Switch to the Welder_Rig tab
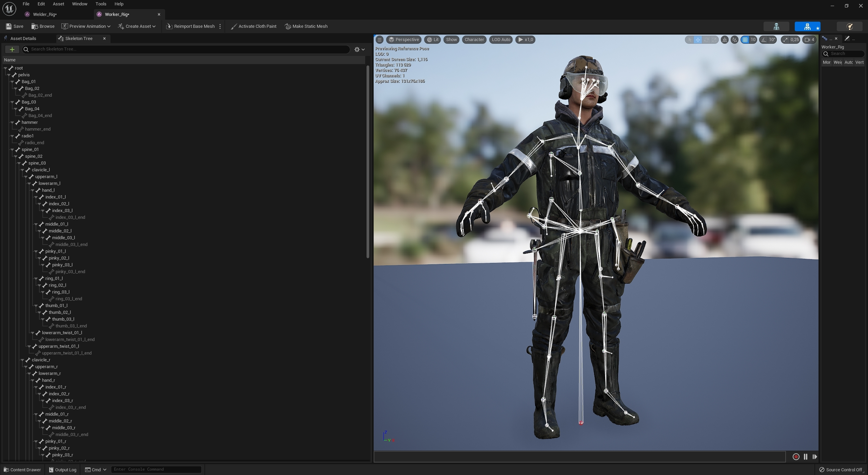The width and height of the screenshot is (868, 475). (44, 14)
